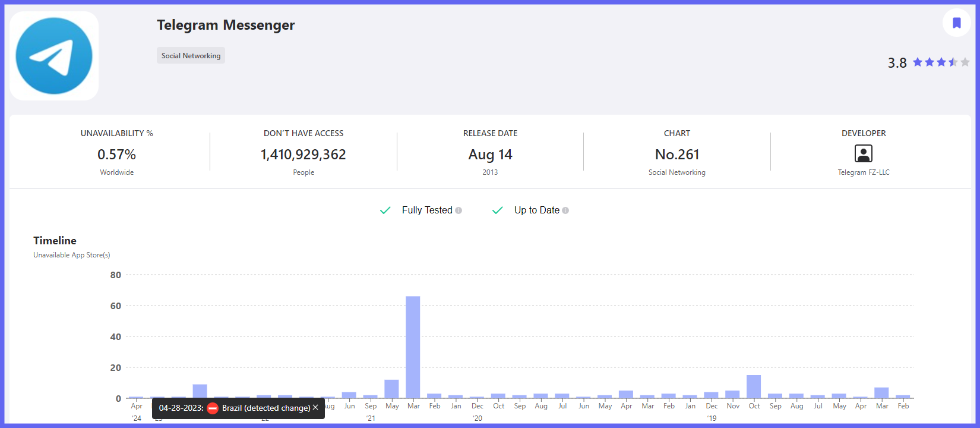This screenshot has width=980, height=428.
Task: Click the DON'T HAVE ACCESS heading
Action: [x=304, y=133]
